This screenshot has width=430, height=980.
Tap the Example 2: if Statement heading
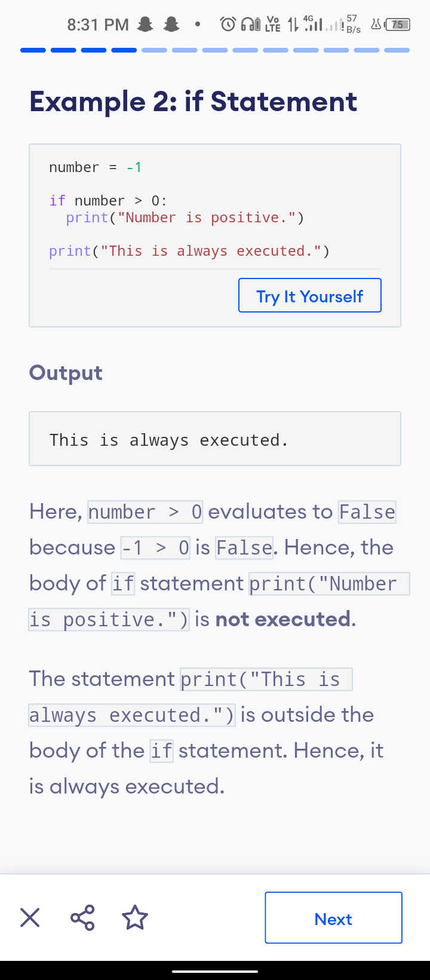193,102
